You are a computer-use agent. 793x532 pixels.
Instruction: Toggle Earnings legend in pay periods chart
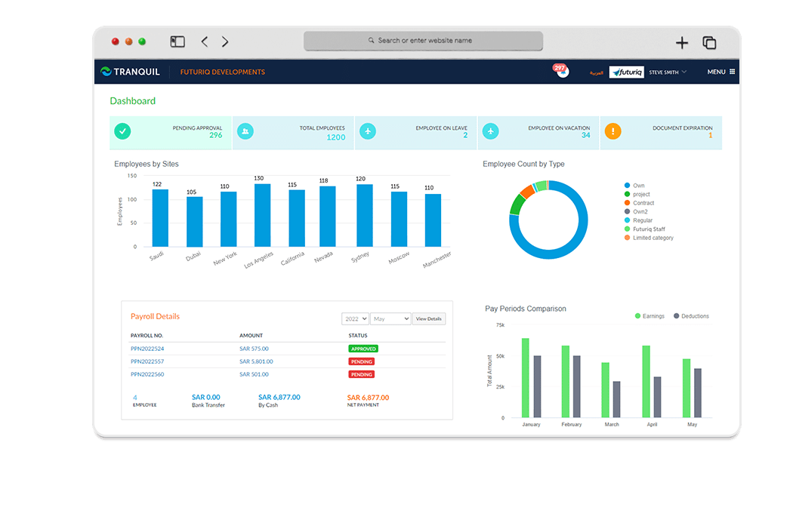650,315
